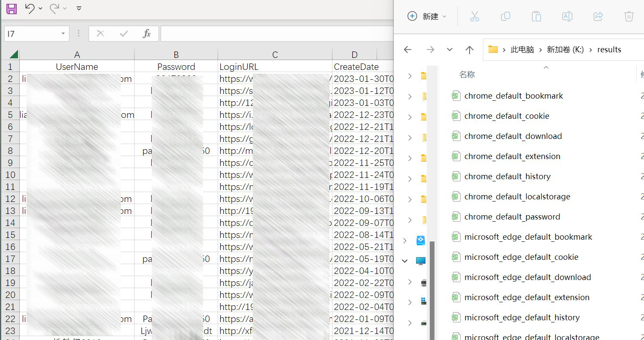Screen dimensions: 644x340
Task: Open the recent locations dropdown in Explorer
Action: [449, 50]
